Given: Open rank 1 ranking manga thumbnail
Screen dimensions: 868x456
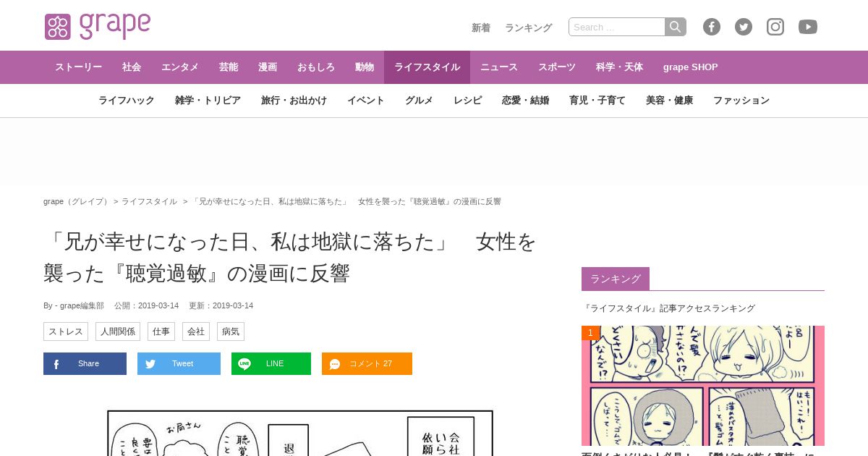Looking at the screenshot, I should tap(703, 386).
